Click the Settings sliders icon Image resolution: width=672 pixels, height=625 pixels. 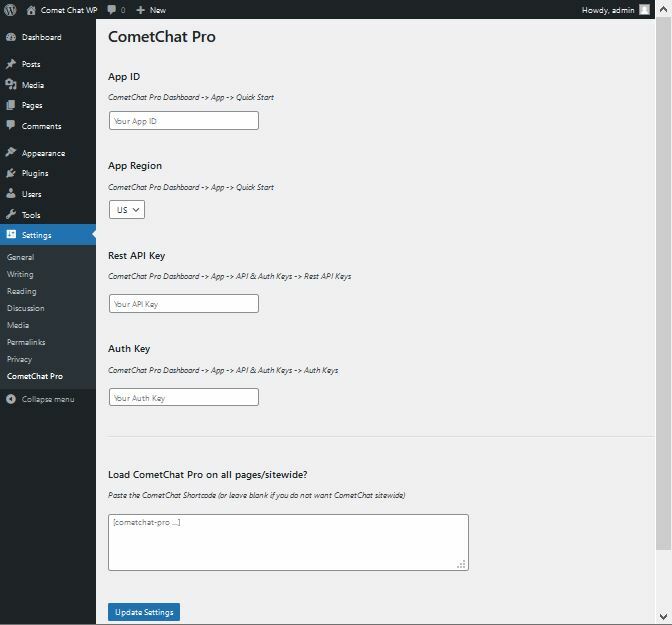click(11, 234)
